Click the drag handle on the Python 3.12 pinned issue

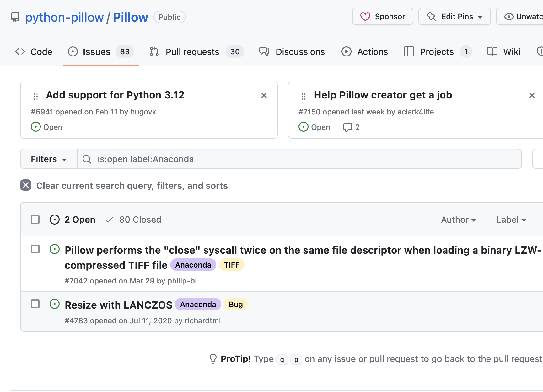click(x=36, y=96)
